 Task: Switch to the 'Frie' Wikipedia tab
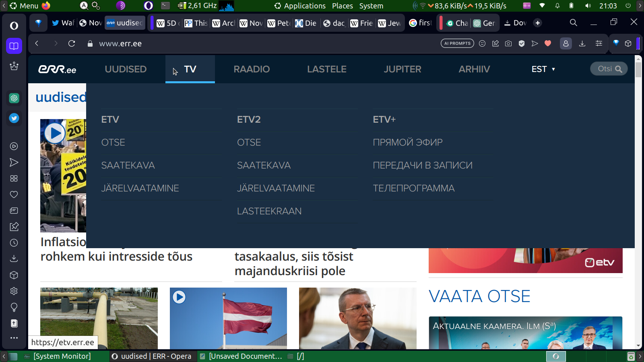(362, 23)
